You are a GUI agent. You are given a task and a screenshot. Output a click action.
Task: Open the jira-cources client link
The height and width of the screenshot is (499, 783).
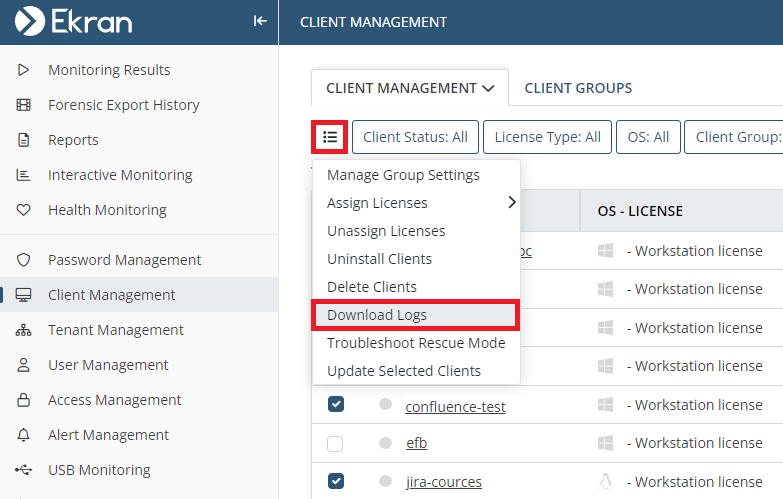[443, 482]
